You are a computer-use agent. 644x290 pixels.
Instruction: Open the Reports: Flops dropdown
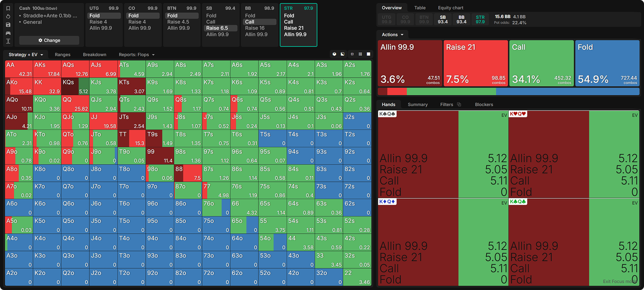(136, 55)
